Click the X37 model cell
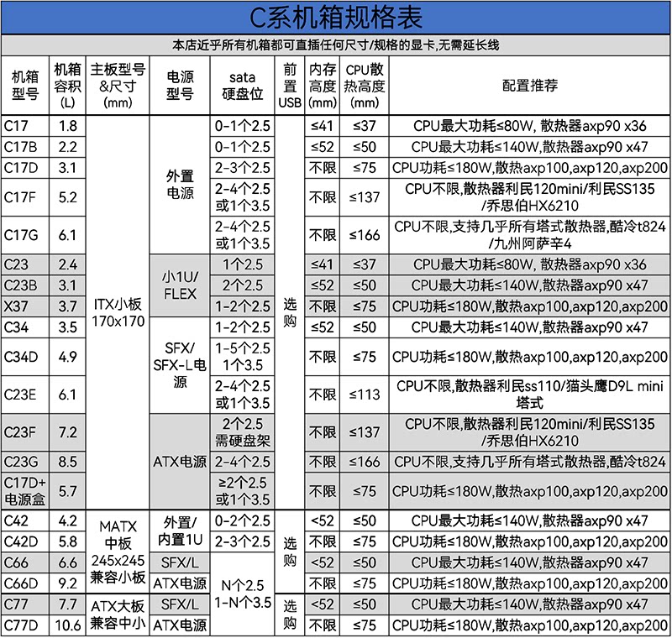This screenshot has width=672, height=638. click(25, 306)
